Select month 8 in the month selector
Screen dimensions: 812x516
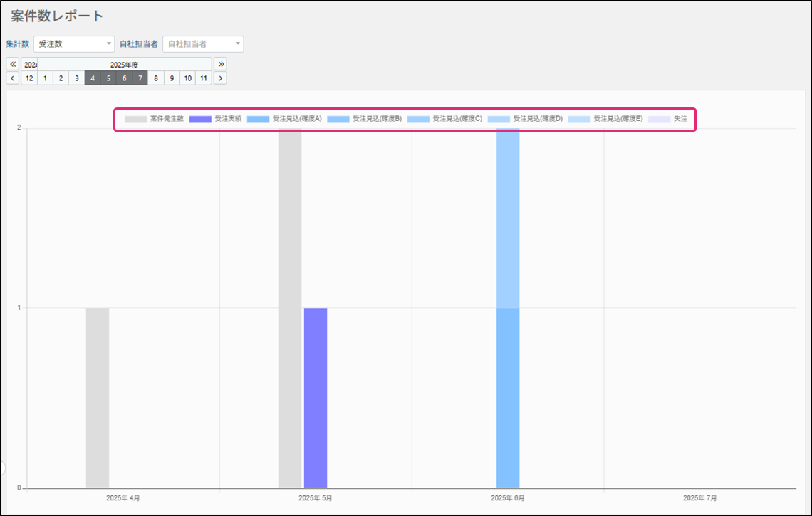[x=156, y=78]
